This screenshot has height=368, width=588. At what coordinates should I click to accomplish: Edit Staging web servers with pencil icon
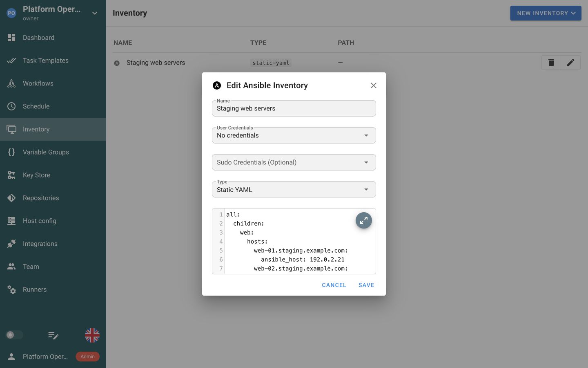(570, 63)
